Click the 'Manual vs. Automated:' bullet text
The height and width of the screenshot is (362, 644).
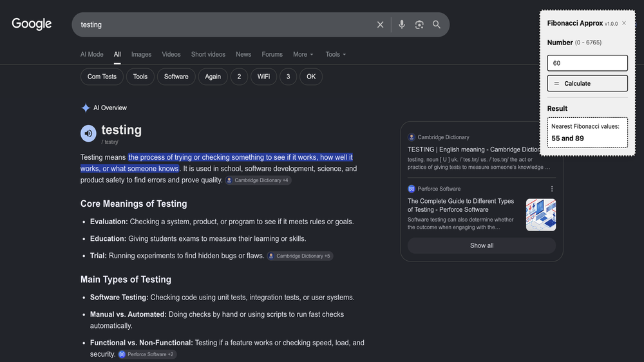click(x=217, y=319)
